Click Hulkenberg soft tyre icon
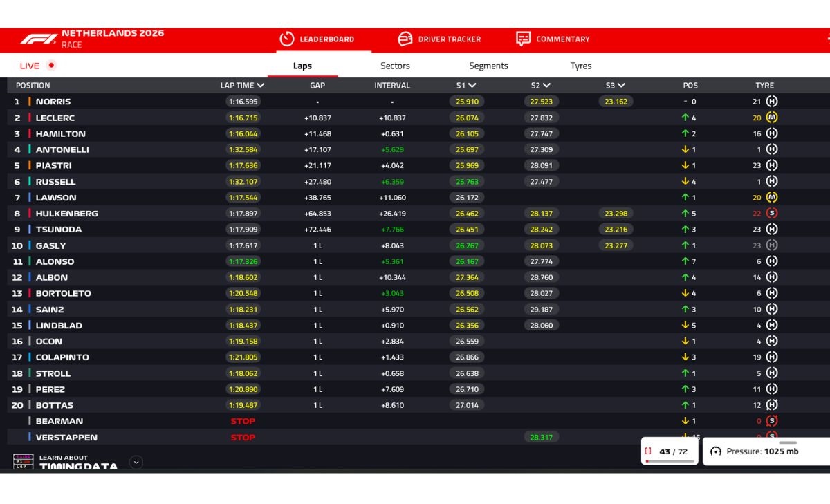Viewport: 830px width, 504px height. (772, 214)
